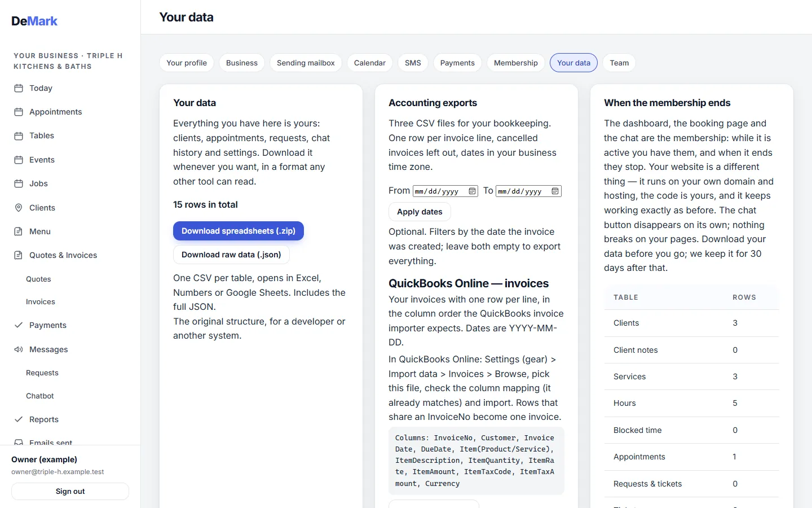Click the Clients row in table
The height and width of the screenshot is (508, 812).
[x=692, y=323]
